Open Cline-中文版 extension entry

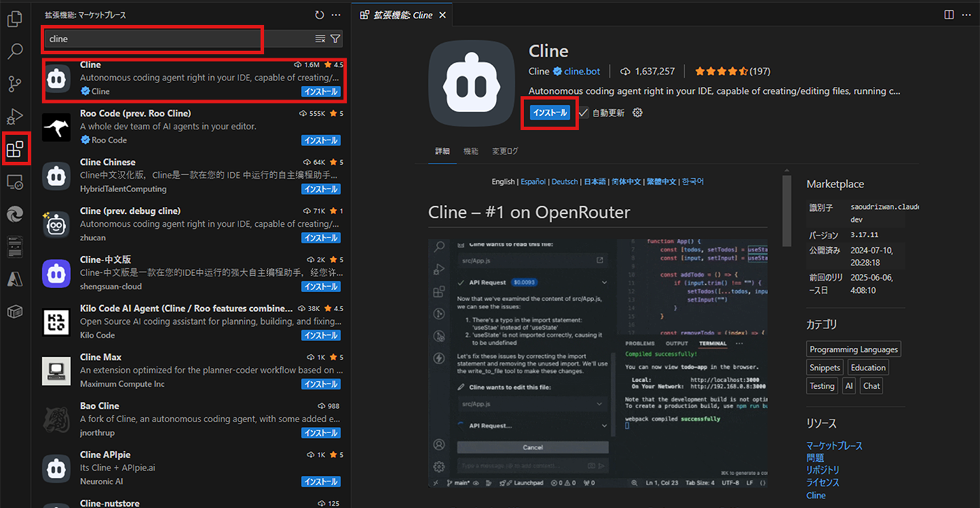(x=193, y=273)
